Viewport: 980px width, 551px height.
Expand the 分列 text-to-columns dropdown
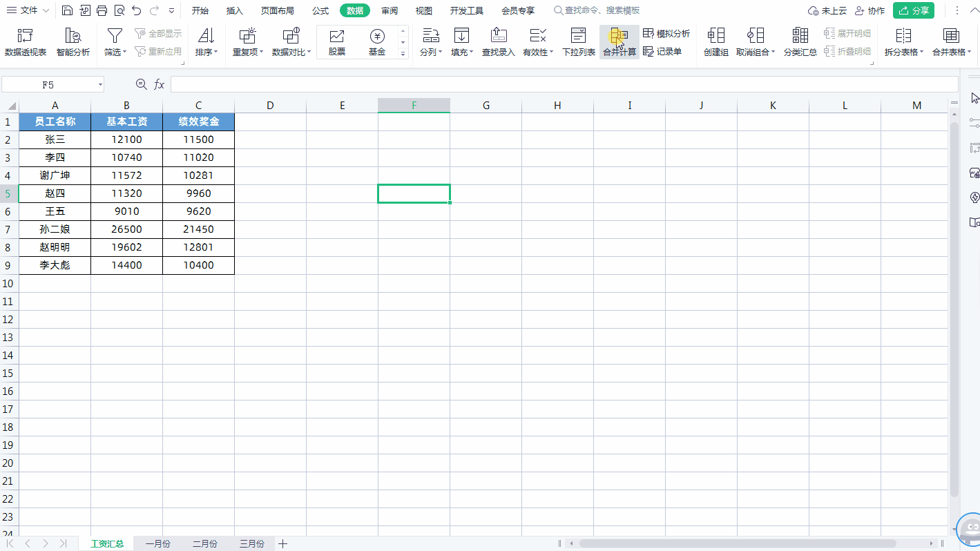tap(440, 52)
